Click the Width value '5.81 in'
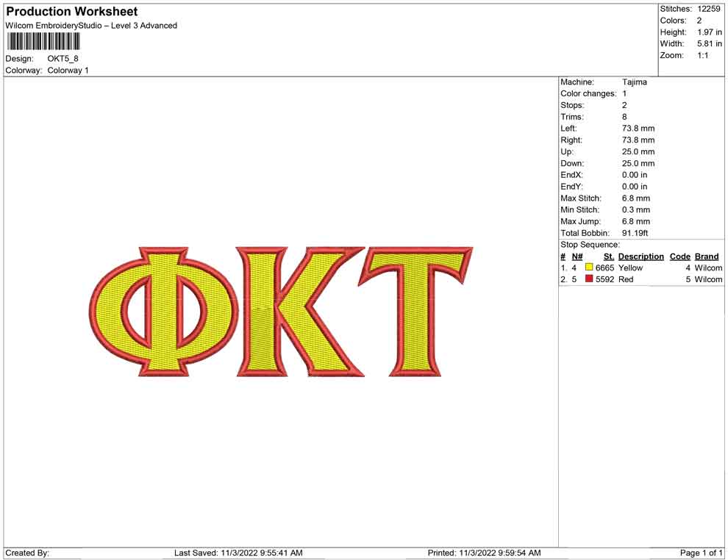The height and width of the screenshot is (560, 728). pyautogui.click(x=710, y=43)
